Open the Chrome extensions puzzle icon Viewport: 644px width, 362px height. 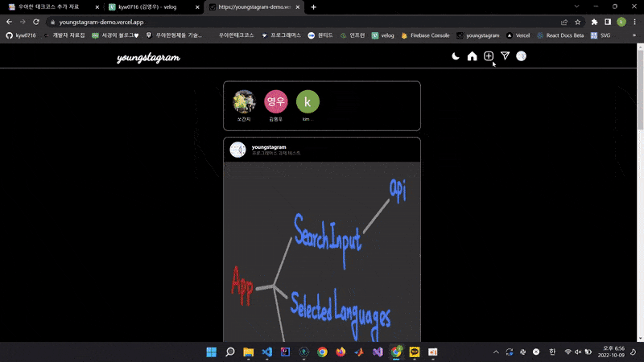click(x=594, y=23)
